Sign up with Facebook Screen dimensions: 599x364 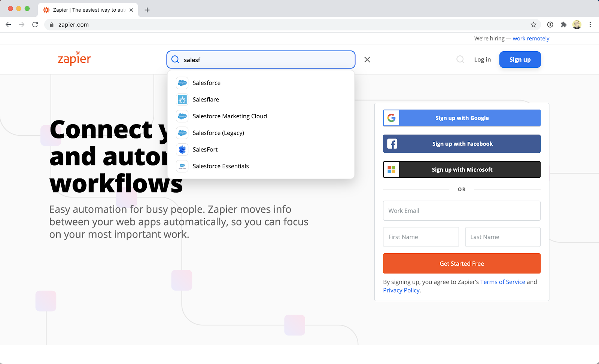[x=462, y=144]
